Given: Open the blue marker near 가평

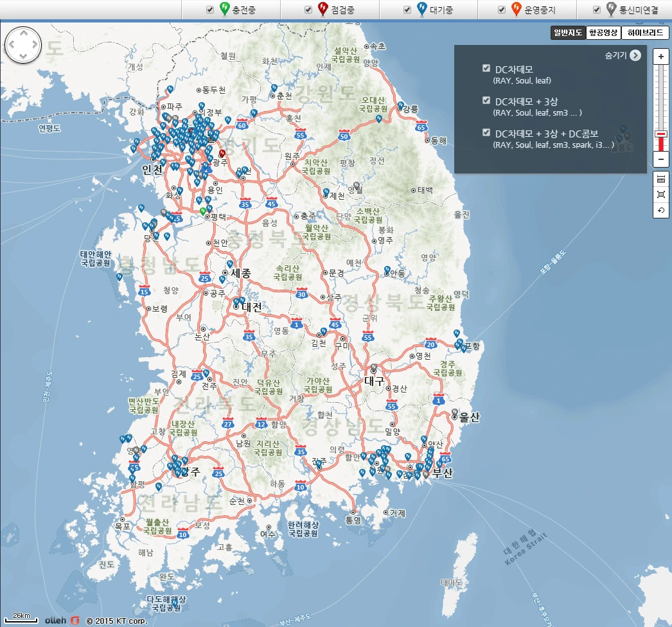Looking at the screenshot, I should [x=254, y=113].
